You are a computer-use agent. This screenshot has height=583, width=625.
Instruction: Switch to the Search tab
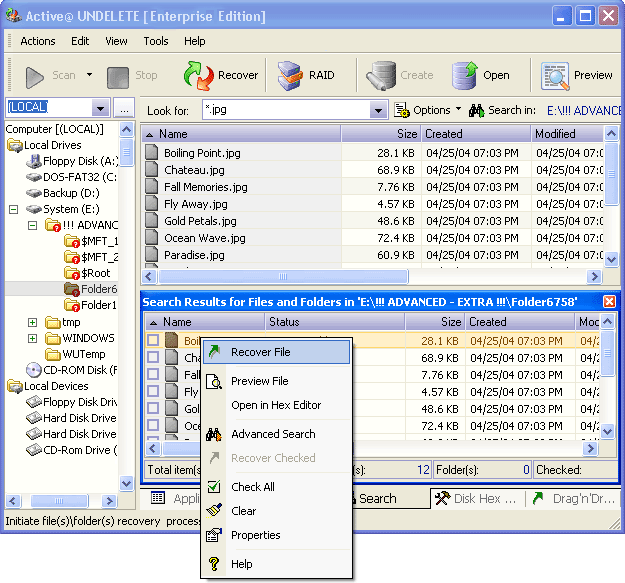point(377,498)
